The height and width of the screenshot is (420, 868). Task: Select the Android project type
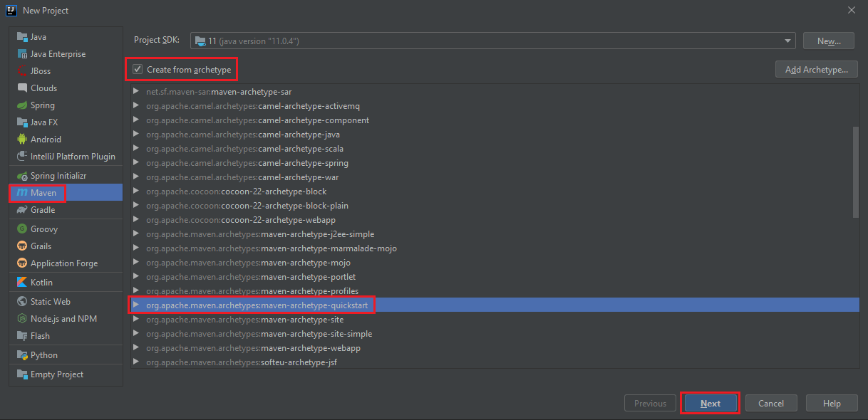[44, 139]
